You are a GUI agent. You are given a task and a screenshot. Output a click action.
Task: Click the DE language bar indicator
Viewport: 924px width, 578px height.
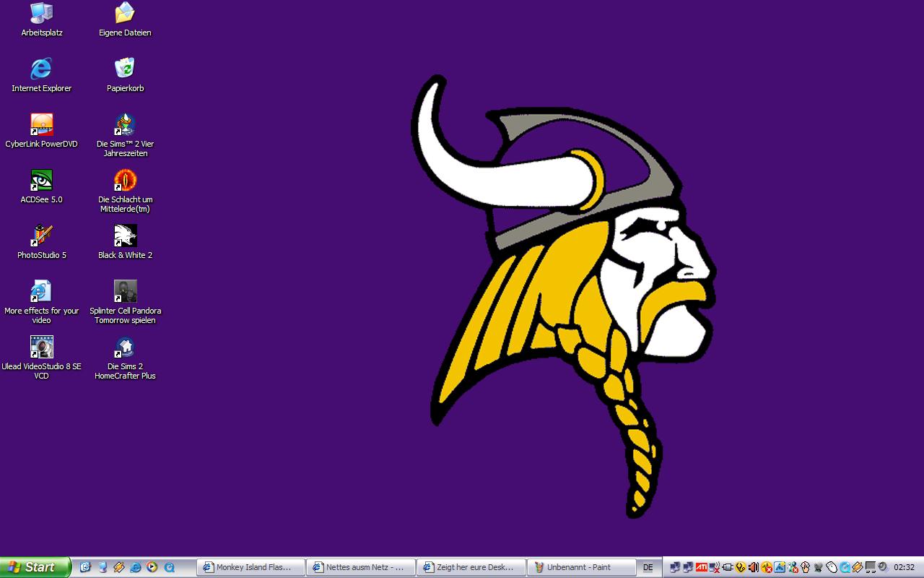coord(648,568)
